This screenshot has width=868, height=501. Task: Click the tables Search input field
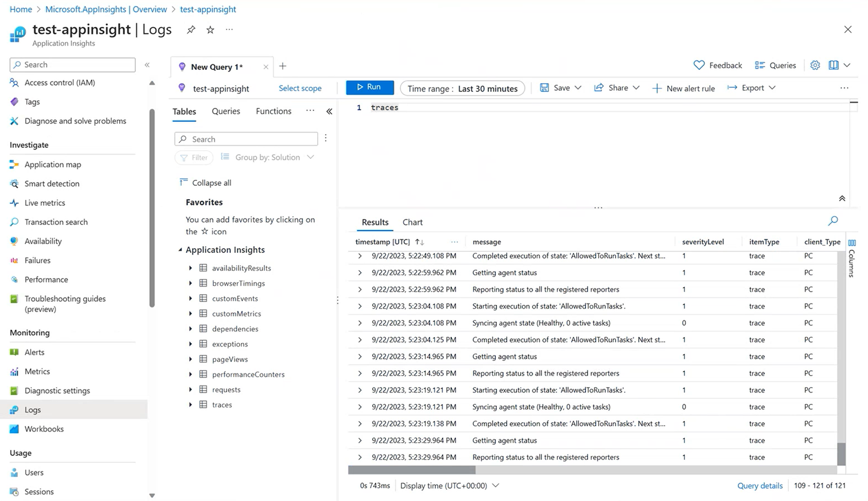246,139
